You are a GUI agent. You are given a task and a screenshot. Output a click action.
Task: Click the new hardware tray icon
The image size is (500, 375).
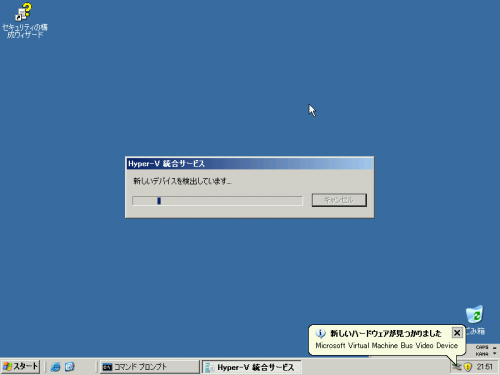pos(457,367)
